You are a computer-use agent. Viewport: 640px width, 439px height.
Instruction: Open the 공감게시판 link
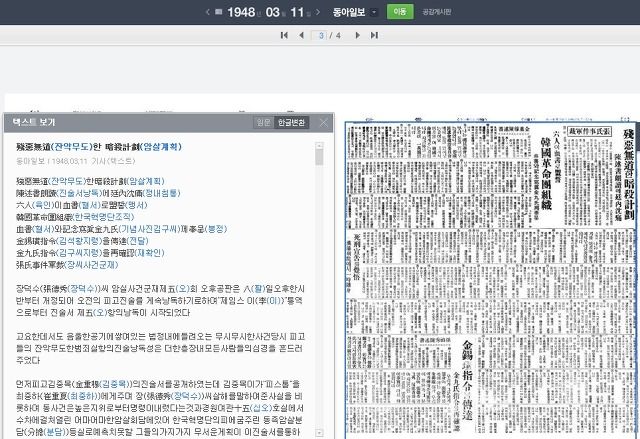(437, 12)
